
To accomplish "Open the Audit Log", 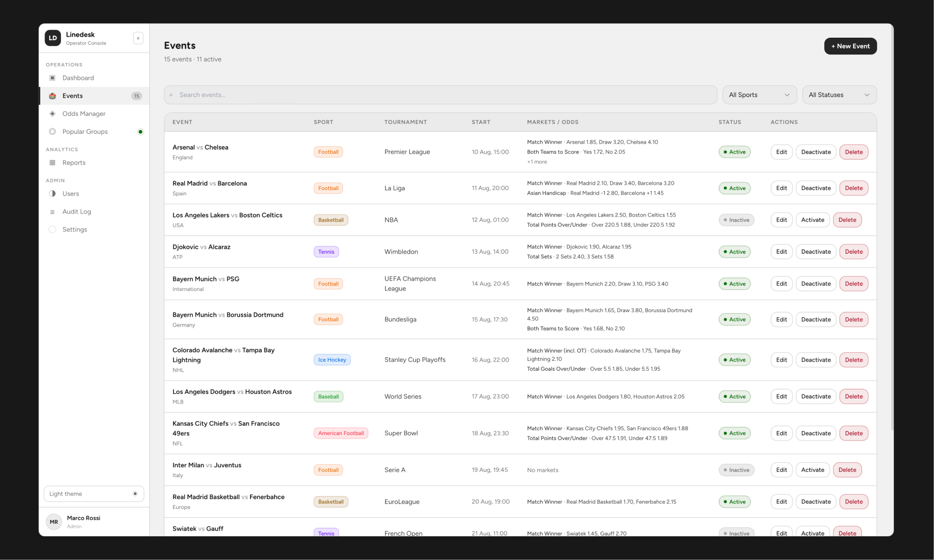I will coord(94,212).
